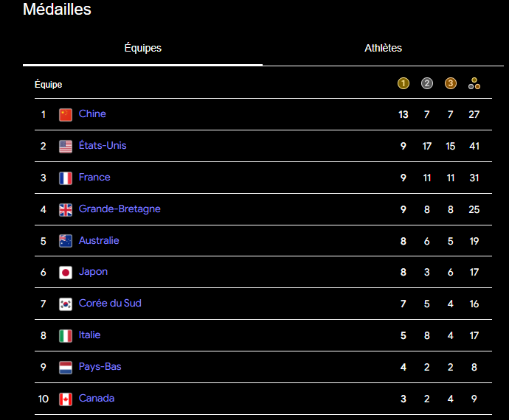Switch to the Athlètes tab
This screenshot has width=509, height=420.
click(383, 49)
